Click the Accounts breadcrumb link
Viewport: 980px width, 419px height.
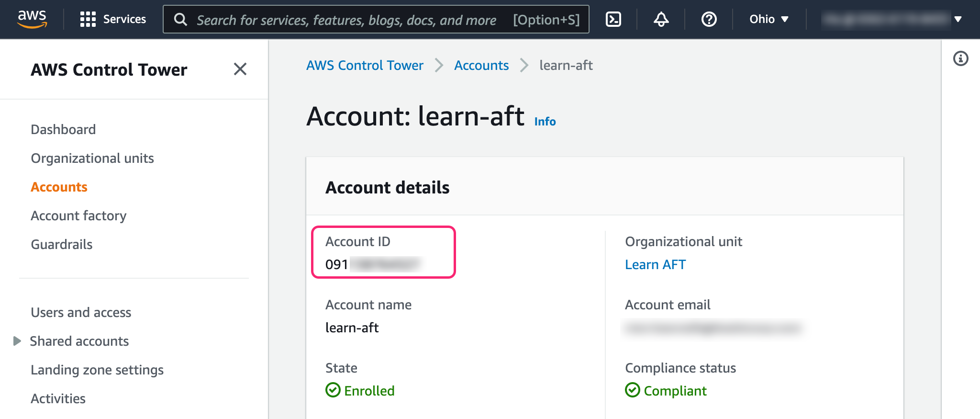481,65
